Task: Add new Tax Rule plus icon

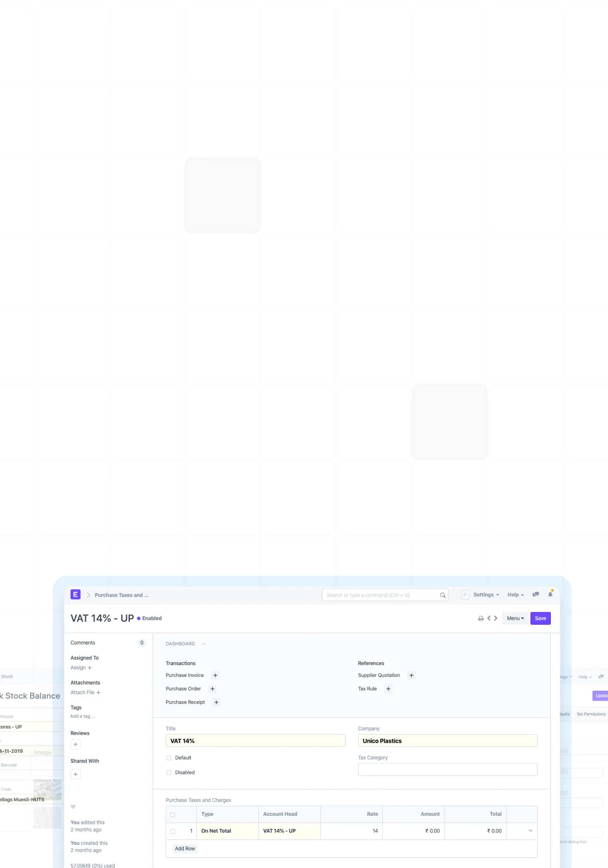Action: click(x=388, y=689)
